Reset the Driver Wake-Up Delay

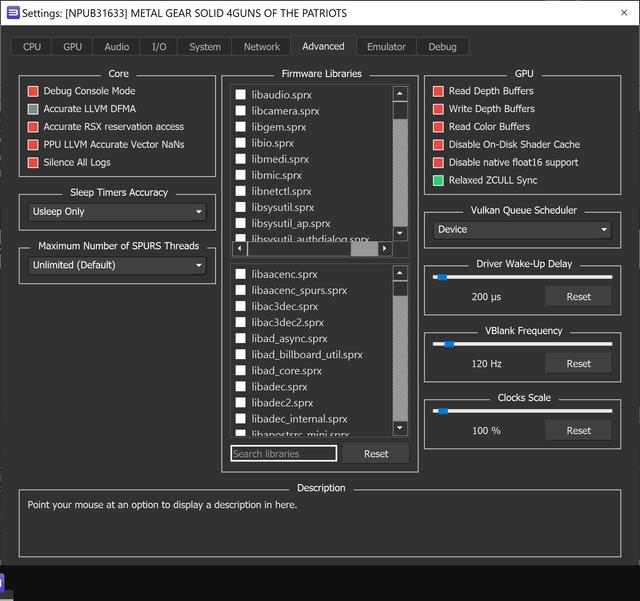(578, 296)
